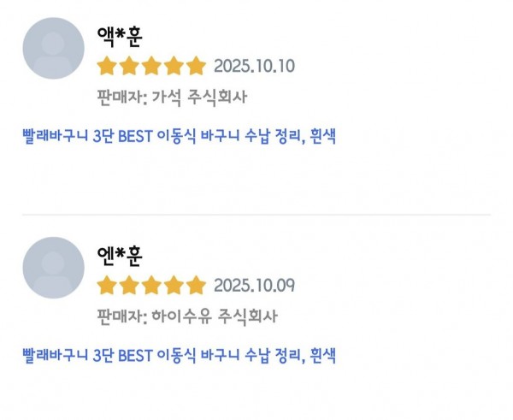Click the fifth star in 엔*훈's rating
The width and height of the screenshot is (513, 420).
(197, 285)
